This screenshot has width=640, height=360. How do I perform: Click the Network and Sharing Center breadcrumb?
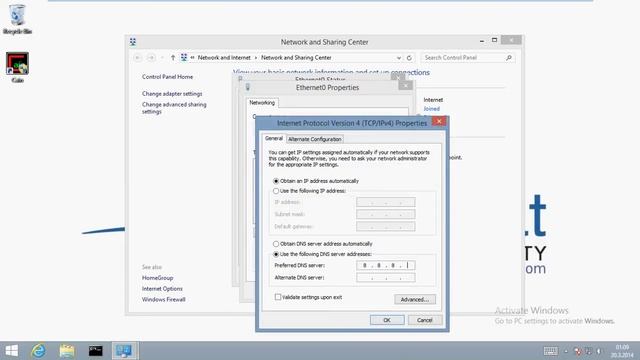(x=296, y=58)
